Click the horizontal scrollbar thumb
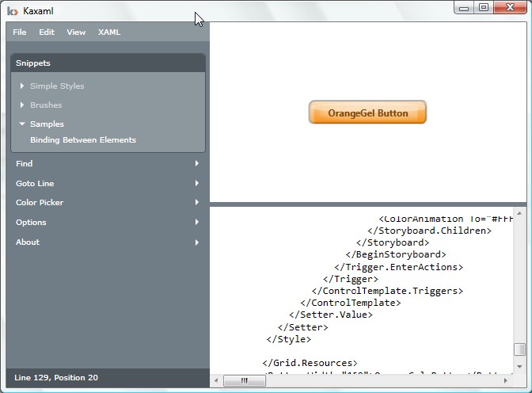The height and width of the screenshot is (393, 532). [x=245, y=381]
